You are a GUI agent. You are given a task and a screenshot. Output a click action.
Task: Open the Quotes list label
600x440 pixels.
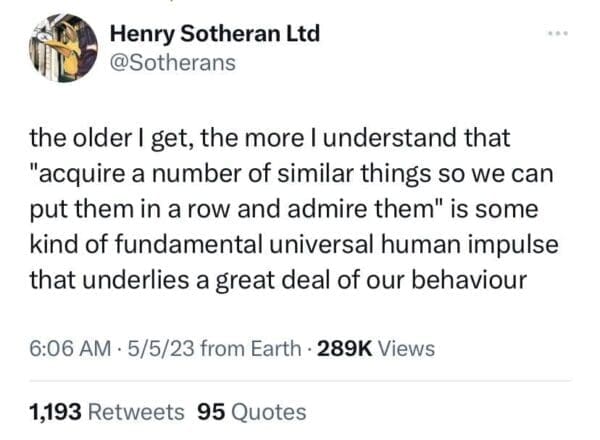(x=267, y=411)
